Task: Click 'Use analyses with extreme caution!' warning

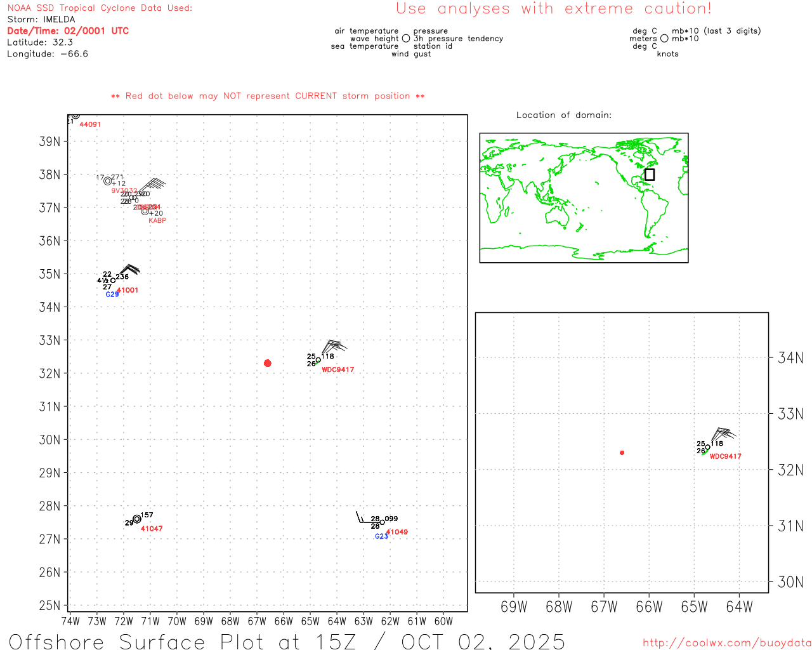Action: coord(554,8)
